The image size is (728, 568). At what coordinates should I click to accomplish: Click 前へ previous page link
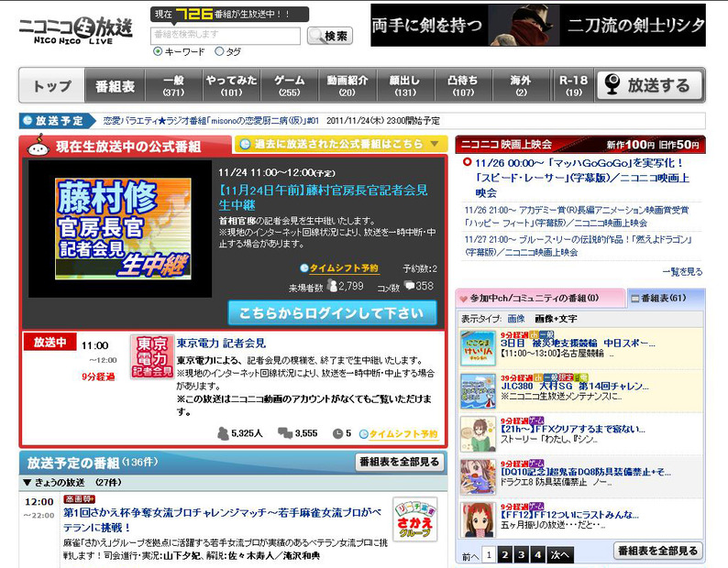coord(469,556)
